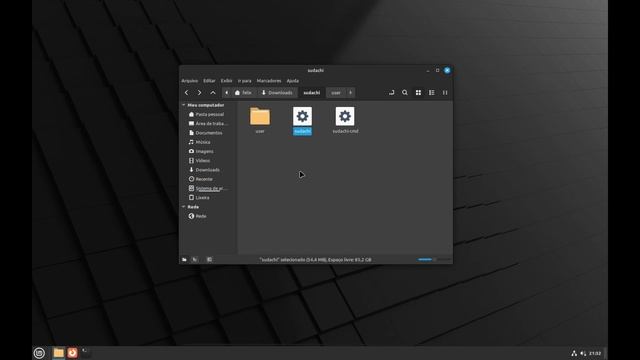Open the file manager from the taskbar

[58, 353]
